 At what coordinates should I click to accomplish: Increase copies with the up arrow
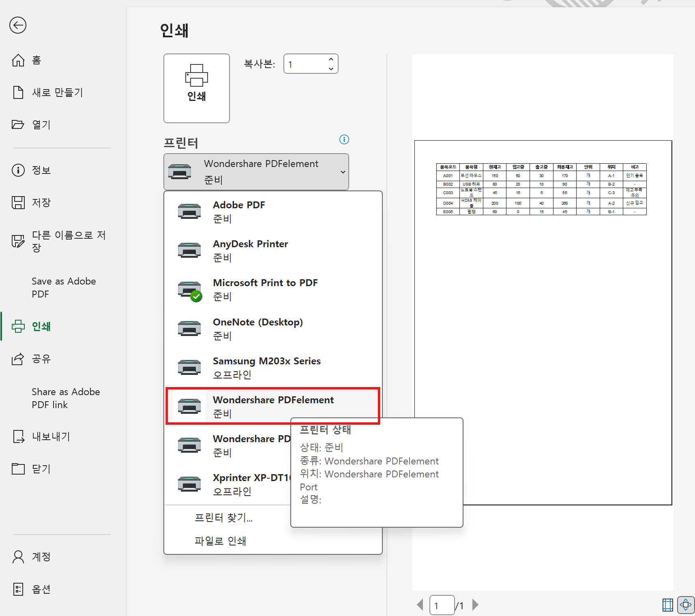(331, 59)
